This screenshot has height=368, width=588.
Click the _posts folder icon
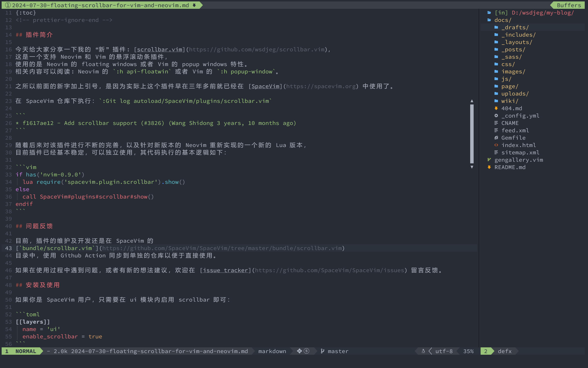[x=496, y=49]
